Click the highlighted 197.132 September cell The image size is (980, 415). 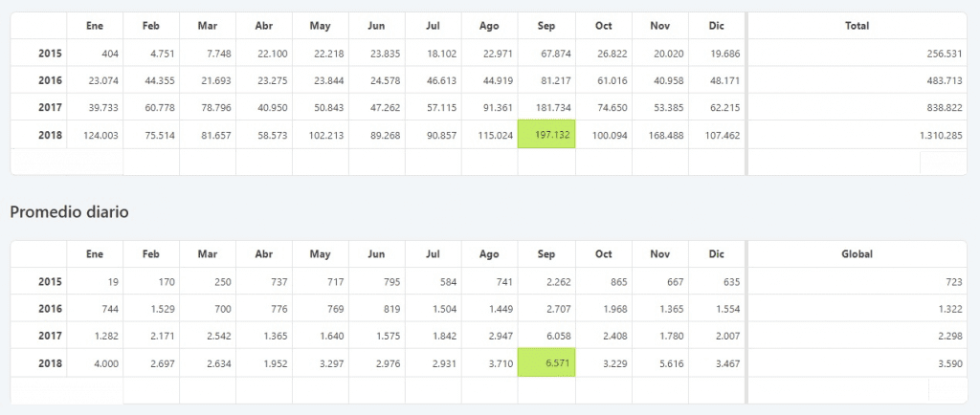pyautogui.click(x=546, y=135)
